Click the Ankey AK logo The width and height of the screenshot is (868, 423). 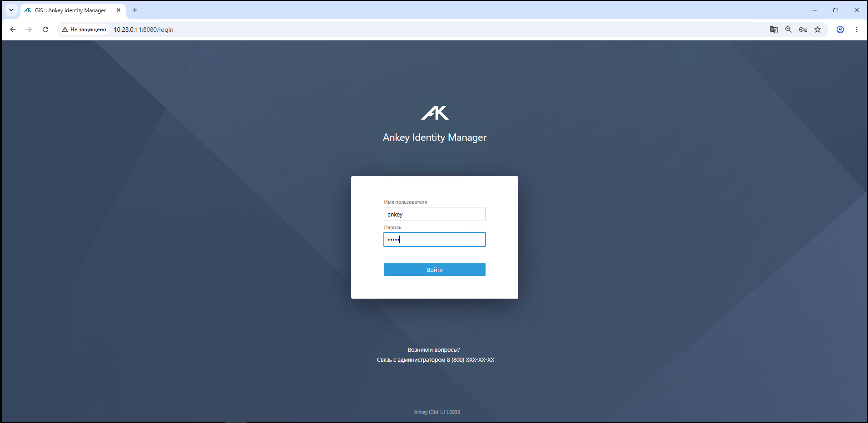pos(435,113)
